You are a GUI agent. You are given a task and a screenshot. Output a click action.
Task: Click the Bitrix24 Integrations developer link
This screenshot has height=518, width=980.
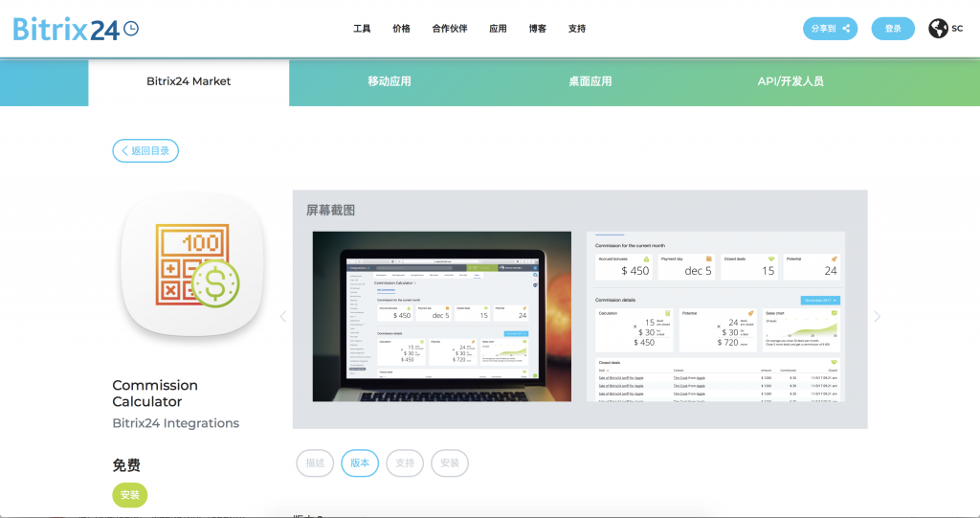[176, 423]
